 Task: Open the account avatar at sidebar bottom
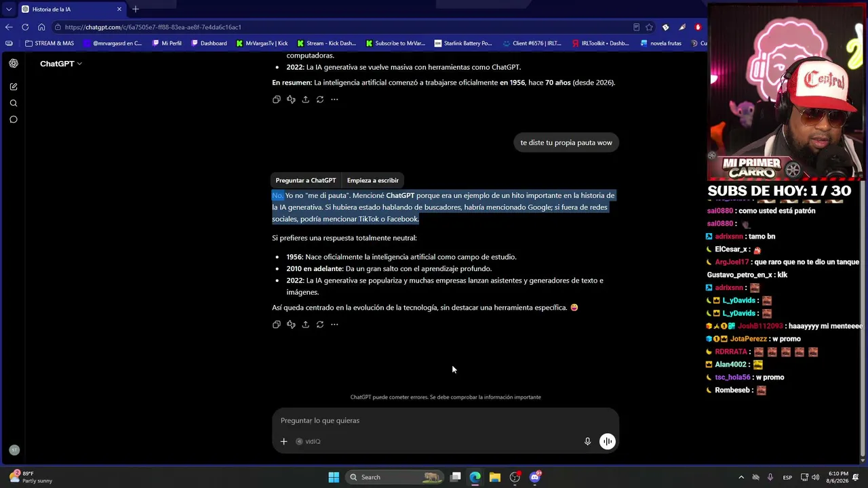point(14,450)
